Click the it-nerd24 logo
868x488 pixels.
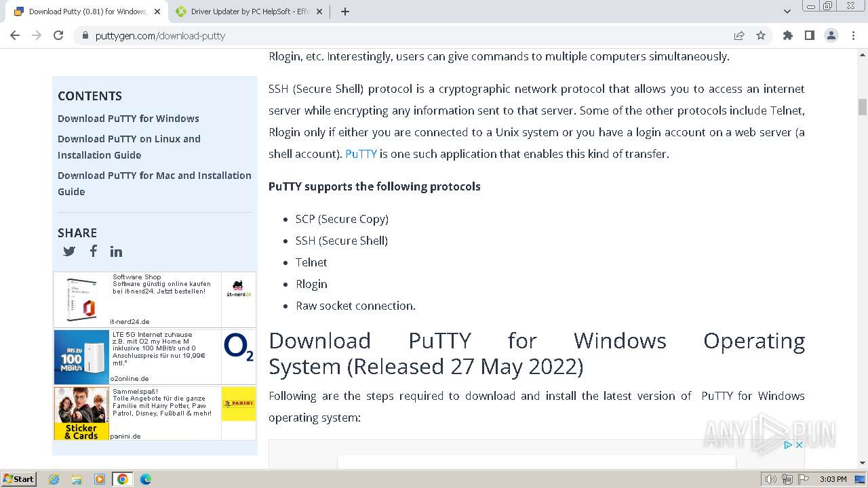tap(239, 288)
